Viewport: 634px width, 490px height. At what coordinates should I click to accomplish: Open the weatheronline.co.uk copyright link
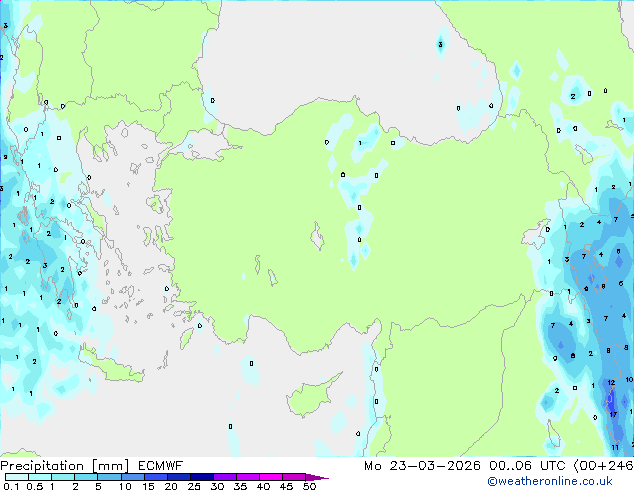point(550,481)
